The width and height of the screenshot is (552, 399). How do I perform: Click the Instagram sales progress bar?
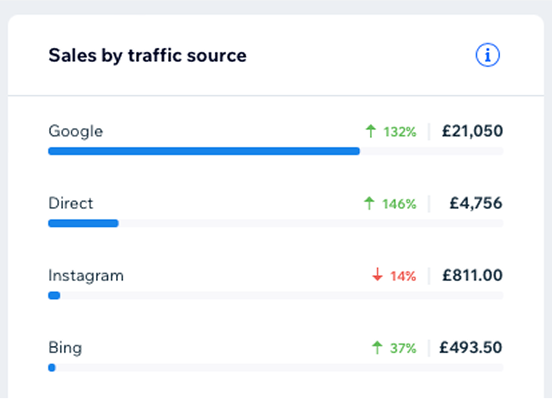click(x=276, y=295)
